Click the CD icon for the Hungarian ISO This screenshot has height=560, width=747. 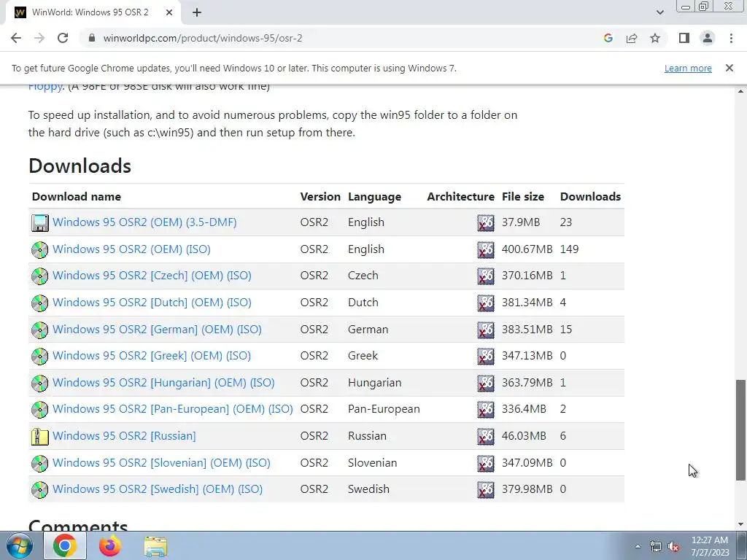[39, 383]
